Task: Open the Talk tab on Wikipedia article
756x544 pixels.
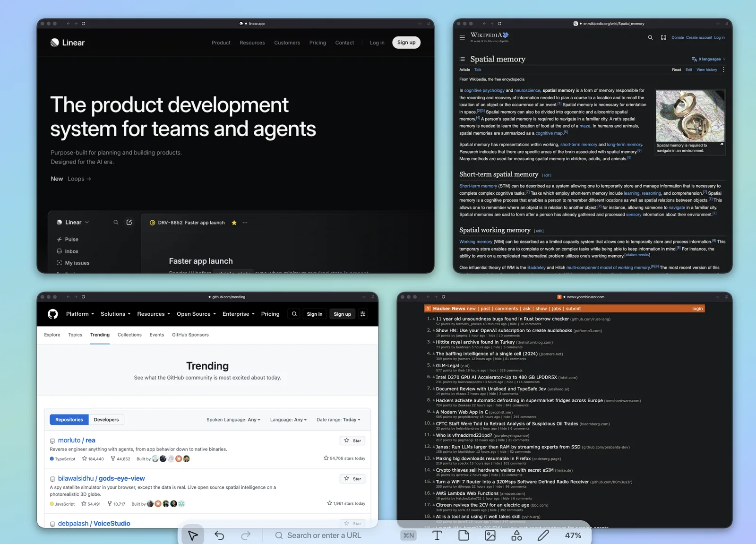Action: click(x=478, y=69)
